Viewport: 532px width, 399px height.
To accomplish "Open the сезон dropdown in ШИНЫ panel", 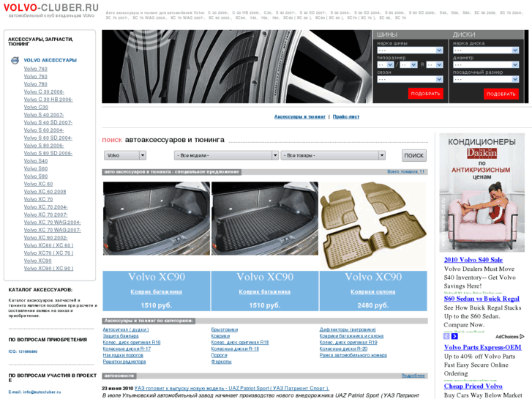I will point(411,79).
